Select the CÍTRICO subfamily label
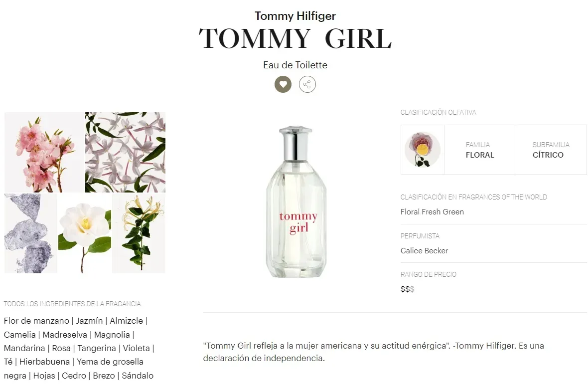The image size is (588, 392). point(548,155)
